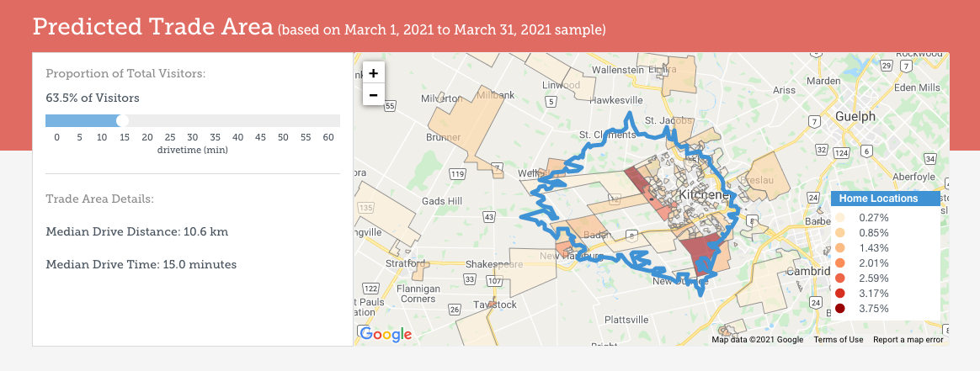
Task: Select the highway 135 route marker
Action: click(x=365, y=207)
